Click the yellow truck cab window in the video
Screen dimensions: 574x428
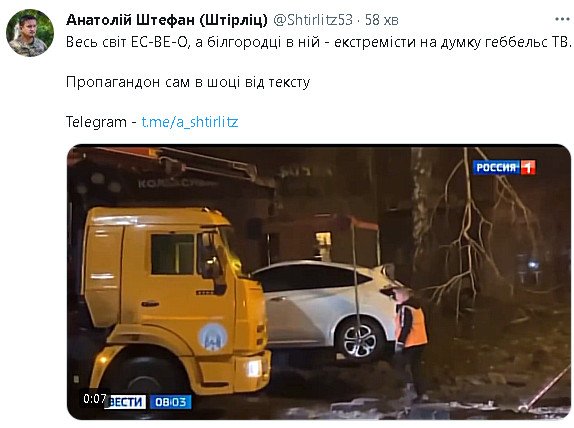(172, 254)
